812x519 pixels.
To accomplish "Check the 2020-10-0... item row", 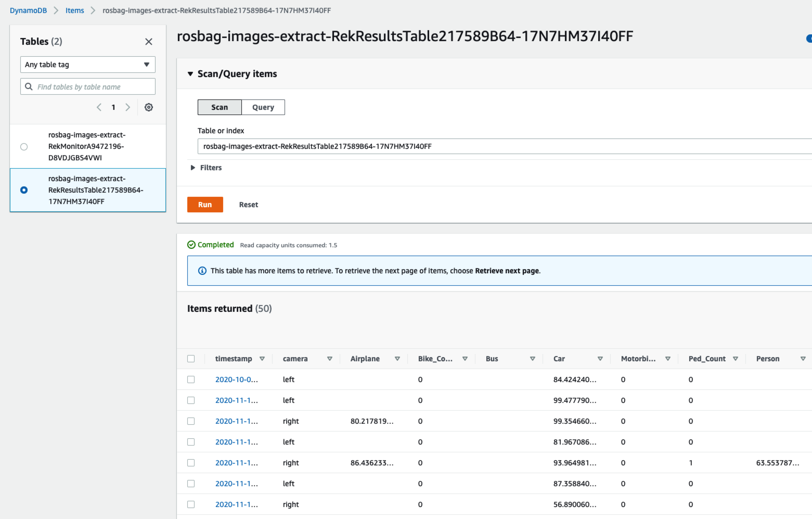I will tap(191, 380).
